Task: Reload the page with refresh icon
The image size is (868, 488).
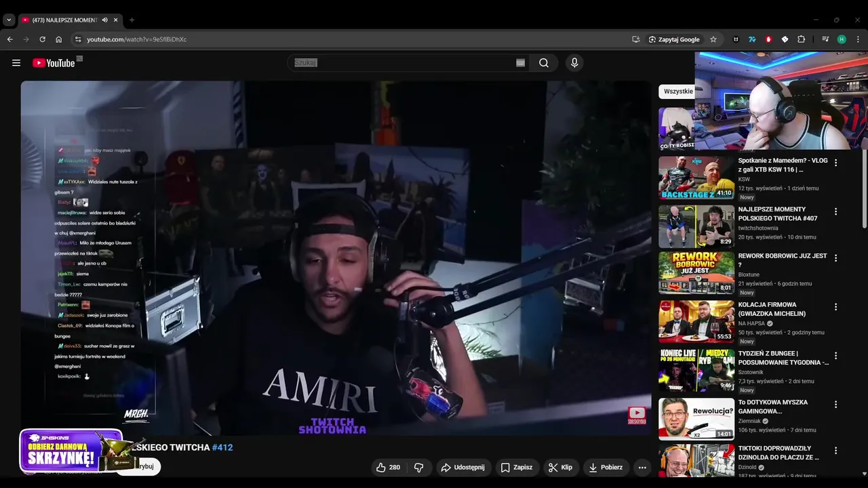Action: pyautogui.click(x=43, y=39)
